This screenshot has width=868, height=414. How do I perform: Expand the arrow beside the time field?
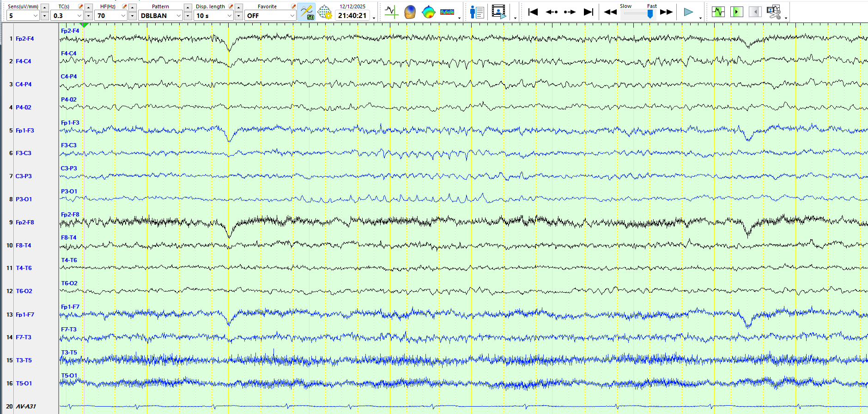374,18
